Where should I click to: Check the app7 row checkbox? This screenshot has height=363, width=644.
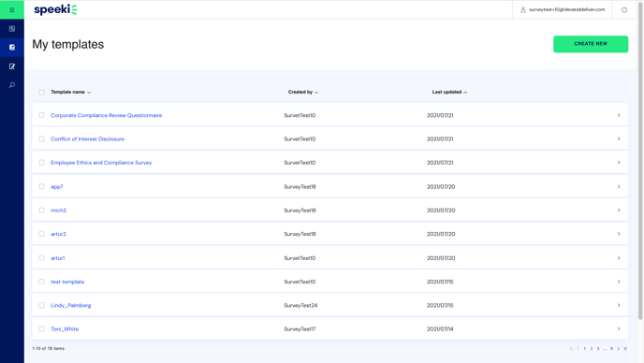(x=41, y=186)
